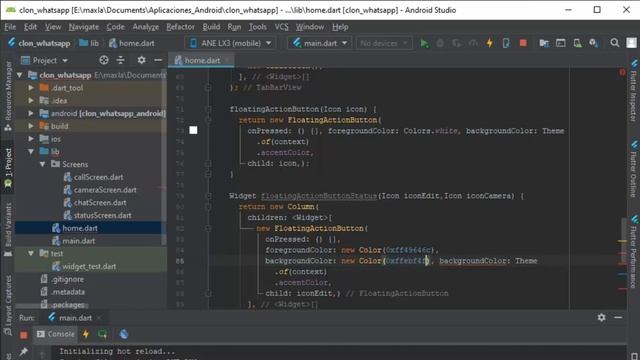Open statusScreen.dart in project tree
Image resolution: width=640 pixels, height=360 pixels.
click(102, 215)
